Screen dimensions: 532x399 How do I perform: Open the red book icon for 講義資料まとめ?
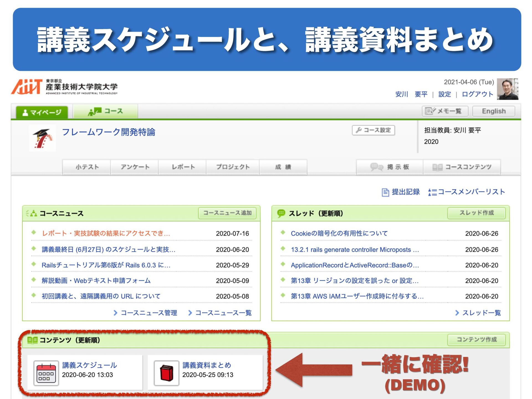pos(167,373)
